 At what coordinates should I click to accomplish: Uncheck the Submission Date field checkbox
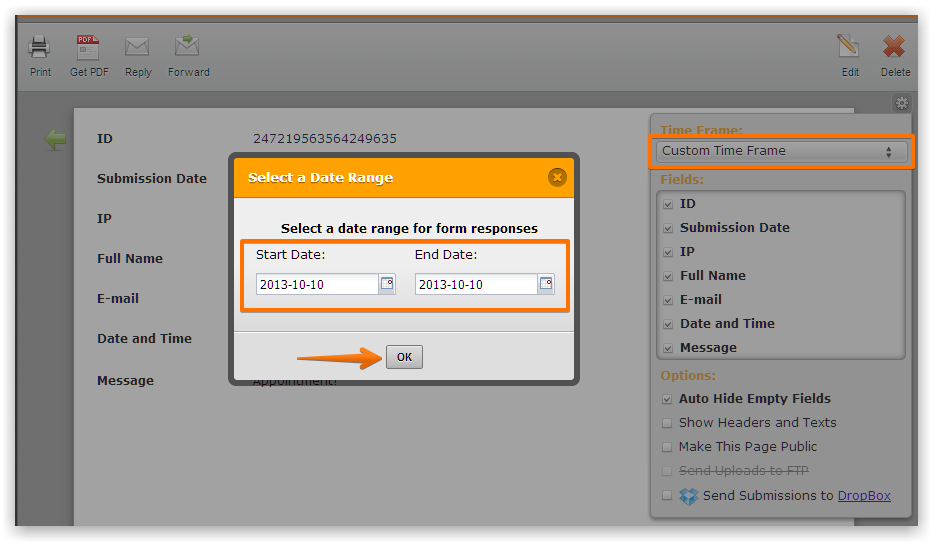point(667,227)
